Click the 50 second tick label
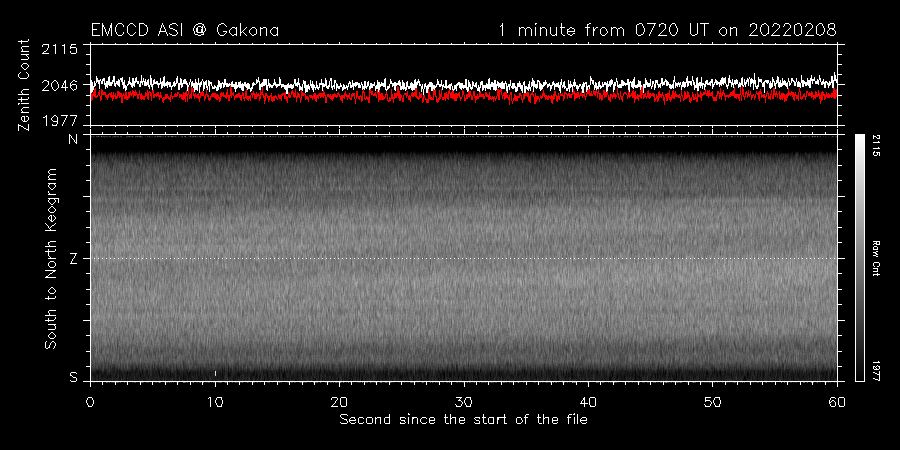Image resolution: width=900 pixels, height=450 pixels. [x=712, y=401]
